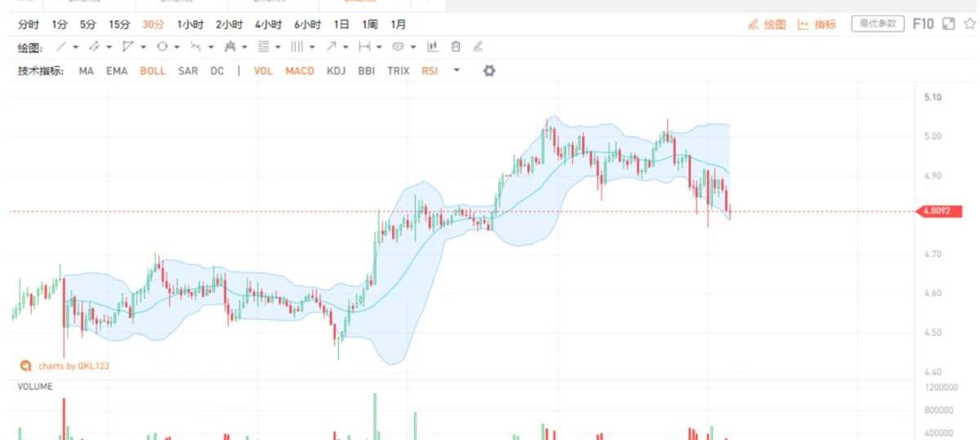Image resolution: width=980 pixels, height=440 pixels.
Task: Open the F10 information page
Action: point(922,24)
